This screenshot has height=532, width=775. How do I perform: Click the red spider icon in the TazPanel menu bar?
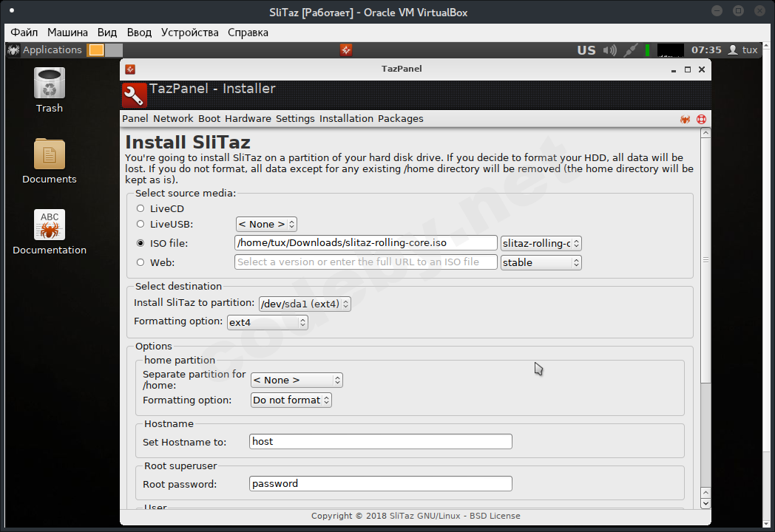coord(686,119)
